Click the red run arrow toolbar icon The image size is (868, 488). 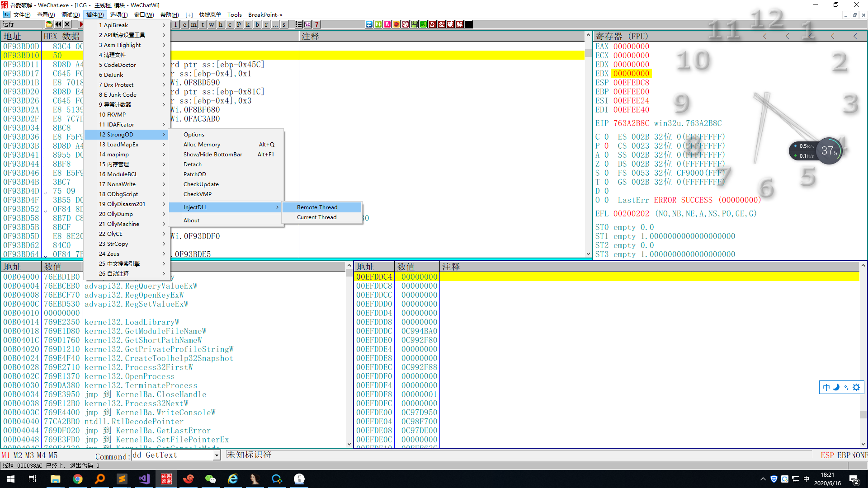tap(80, 24)
